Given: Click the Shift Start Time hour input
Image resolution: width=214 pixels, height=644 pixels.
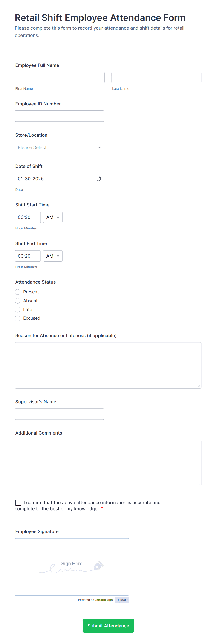Looking at the screenshot, I should (28, 217).
